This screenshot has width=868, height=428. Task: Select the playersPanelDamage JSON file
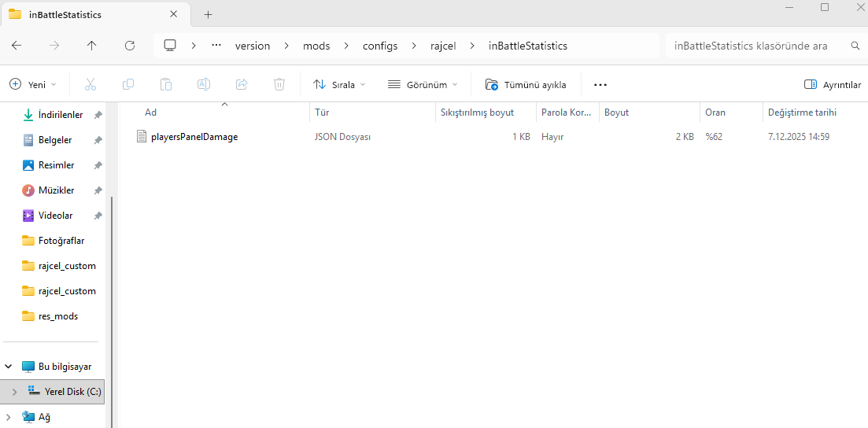pos(194,137)
